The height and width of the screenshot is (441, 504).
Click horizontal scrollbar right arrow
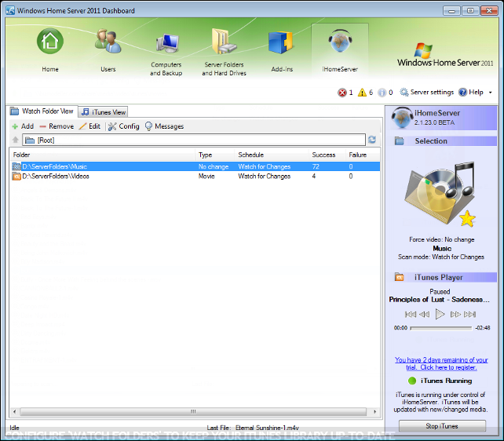(x=375, y=411)
